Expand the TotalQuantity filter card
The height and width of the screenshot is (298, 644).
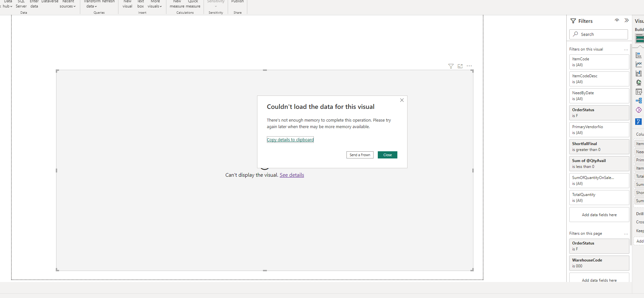599,198
